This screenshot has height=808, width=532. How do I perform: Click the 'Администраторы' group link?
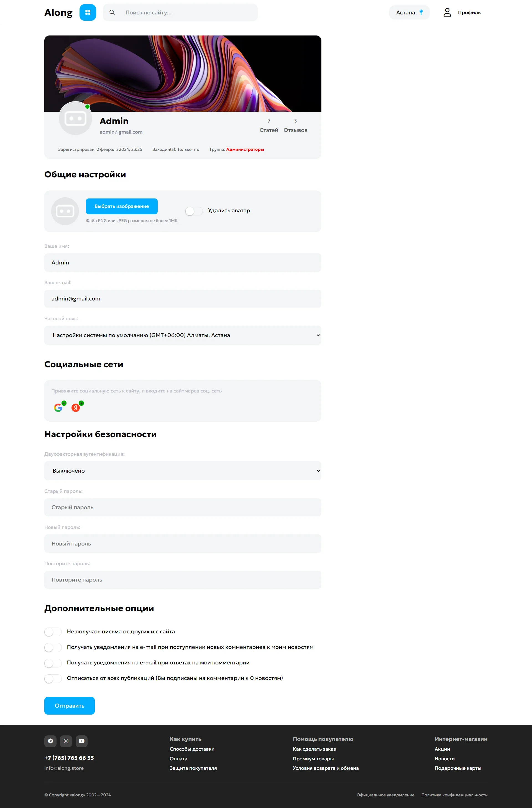click(x=245, y=149)
